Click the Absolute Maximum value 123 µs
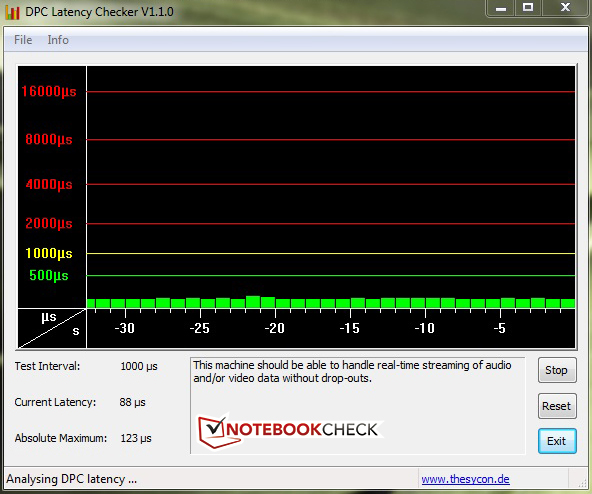This screenshot has width=592, height=494. 136,438
